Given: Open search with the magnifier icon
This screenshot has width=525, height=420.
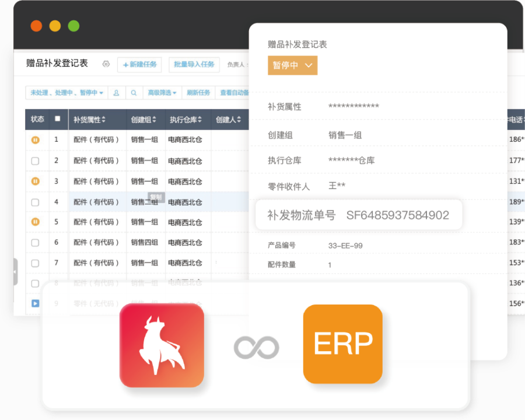Looking at the screenshot, I should pos(134,93).
